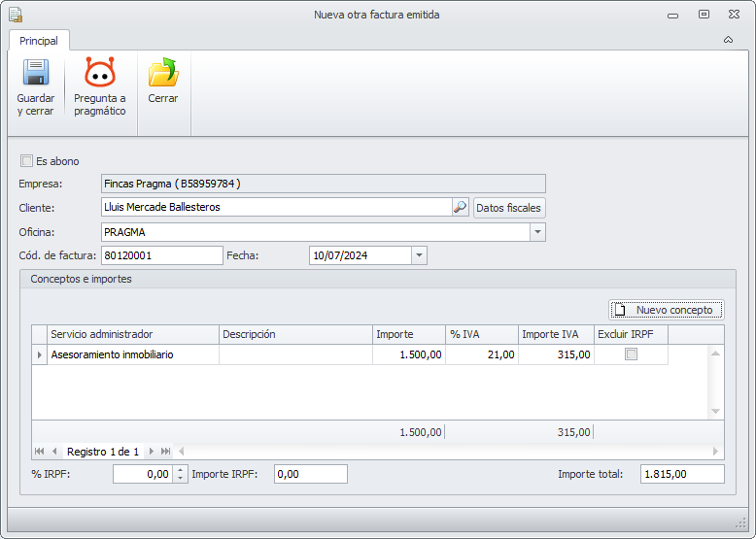Viewport: 756px width, 539px height.
Task: Collapse the ribbon with the chevron
Action: click(x=728, y=40)
